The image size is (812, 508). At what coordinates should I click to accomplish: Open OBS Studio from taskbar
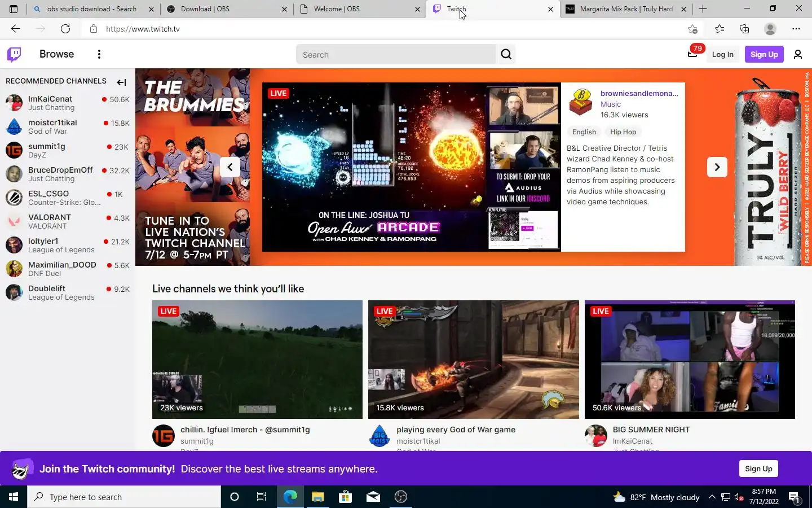[x=401, y=497]
